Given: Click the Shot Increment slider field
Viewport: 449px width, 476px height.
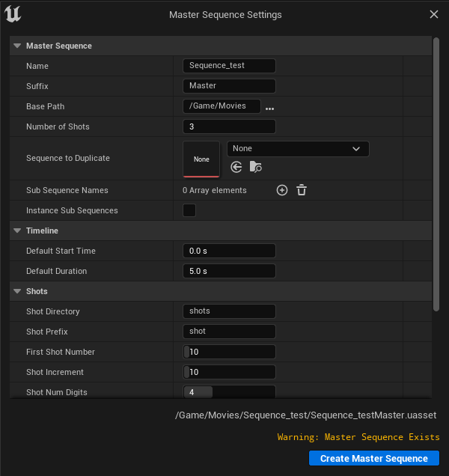Looking at the screenshot, I should pos(229,372).
